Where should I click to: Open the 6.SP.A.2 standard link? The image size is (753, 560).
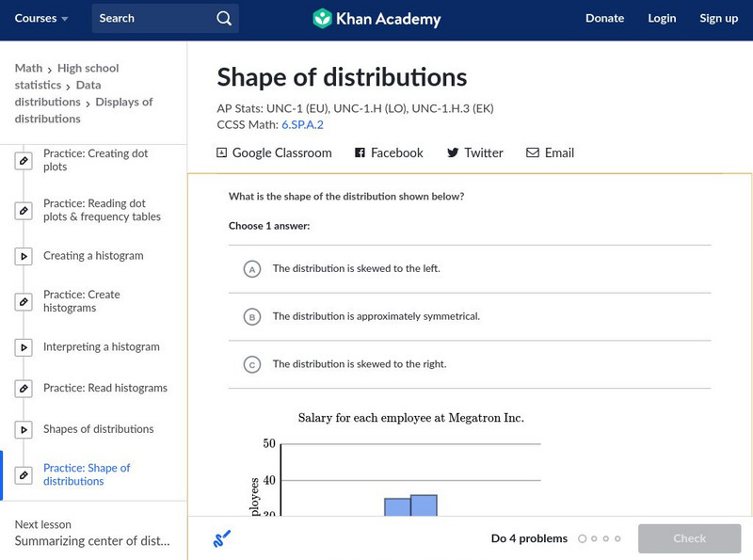pos(302,124)
